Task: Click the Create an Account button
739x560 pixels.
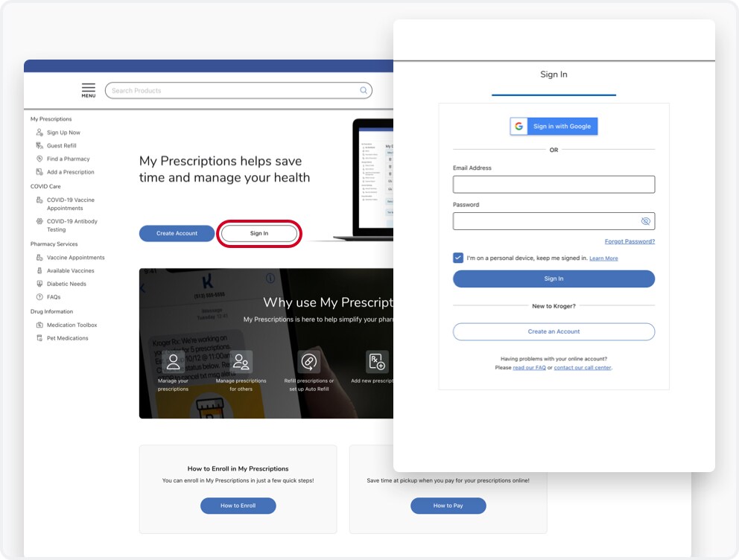Action: (x=554, y=331)
